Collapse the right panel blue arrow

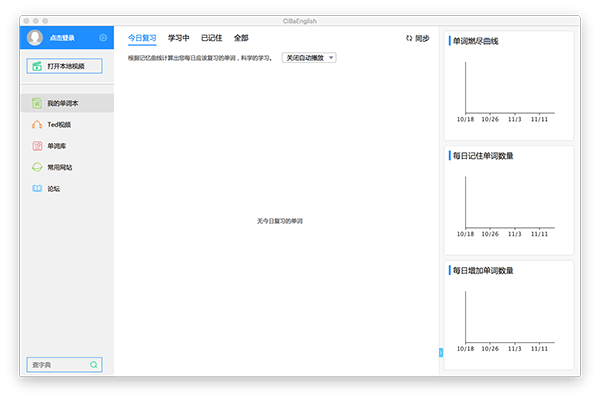441,353
